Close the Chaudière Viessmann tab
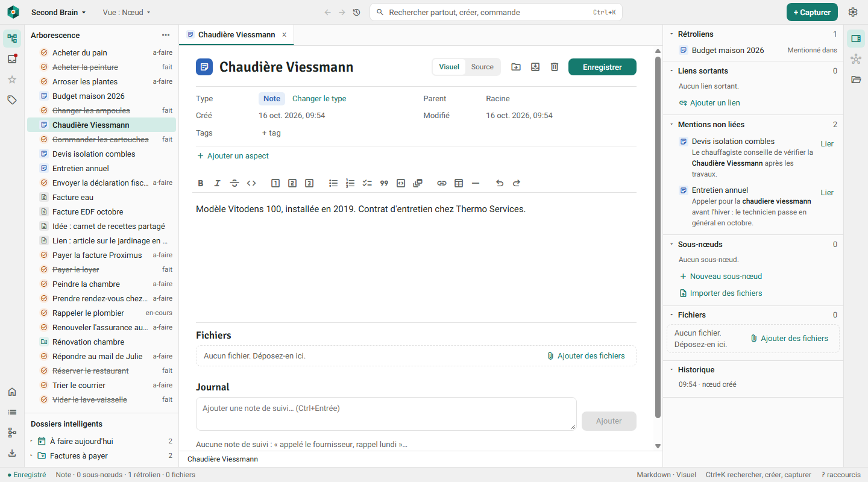Viewport: 868px width, 482px height. pos(285,35)
